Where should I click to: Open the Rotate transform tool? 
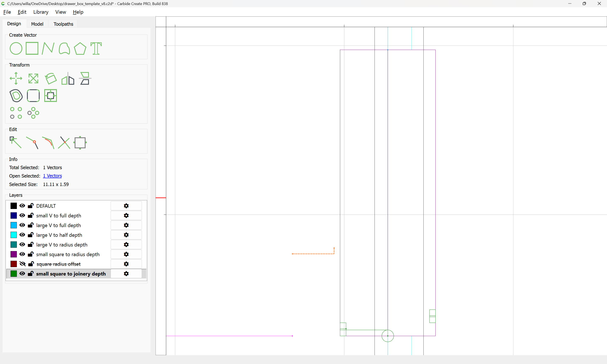pyautogui.click(x=51, y=79)
